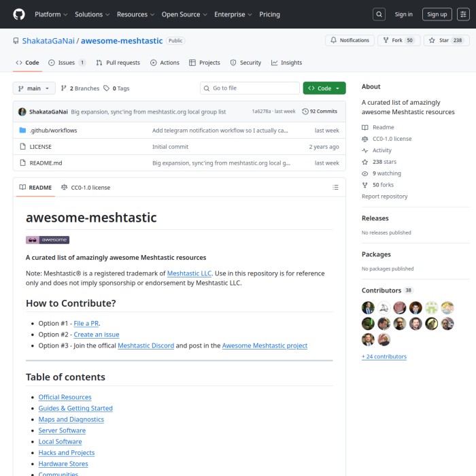The height and width of the screenshot is (476, 476).
Task: Open the Notifications subscription button
Action: point(350,41)
